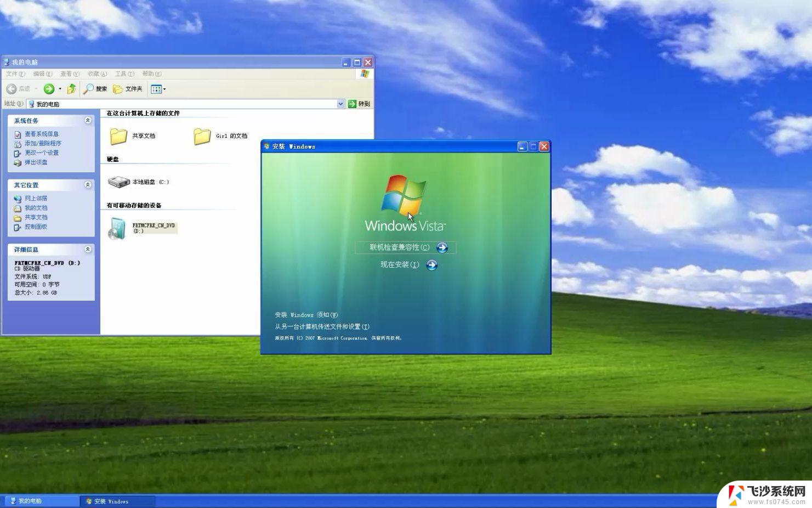Click 现在安装 install now

click(x=400, y=264)
